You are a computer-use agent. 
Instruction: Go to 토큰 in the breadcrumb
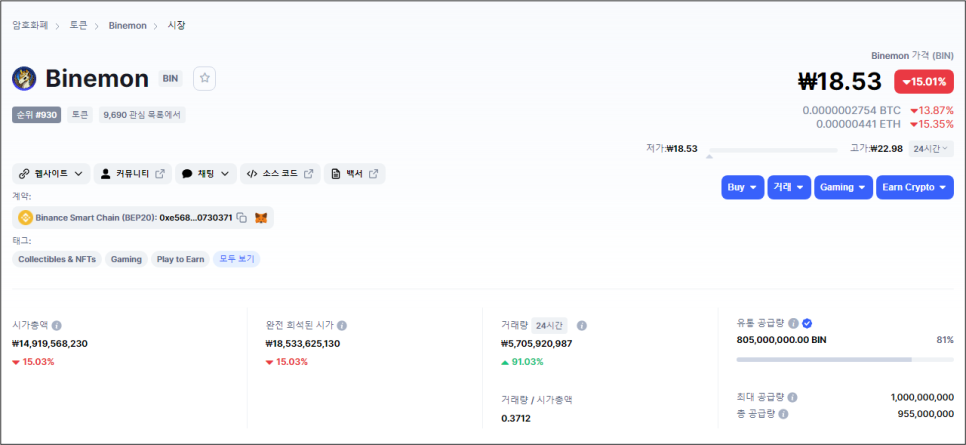coord(78,24)
